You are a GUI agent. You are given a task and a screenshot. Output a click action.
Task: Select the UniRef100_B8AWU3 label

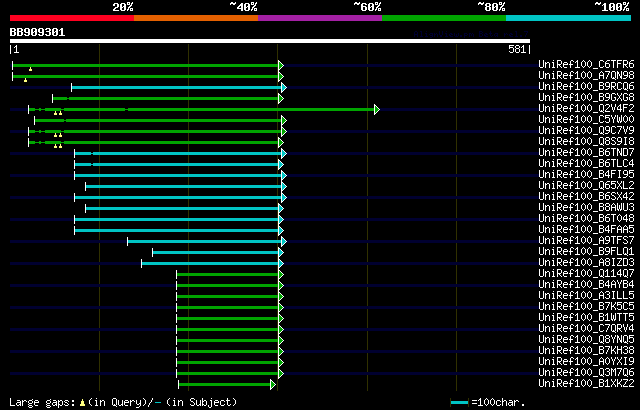587,208
